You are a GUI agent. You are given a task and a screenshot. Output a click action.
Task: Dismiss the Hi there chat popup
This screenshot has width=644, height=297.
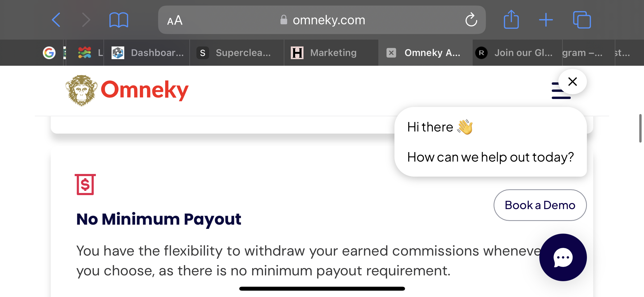pyautogui.click(x=573, y=82)
